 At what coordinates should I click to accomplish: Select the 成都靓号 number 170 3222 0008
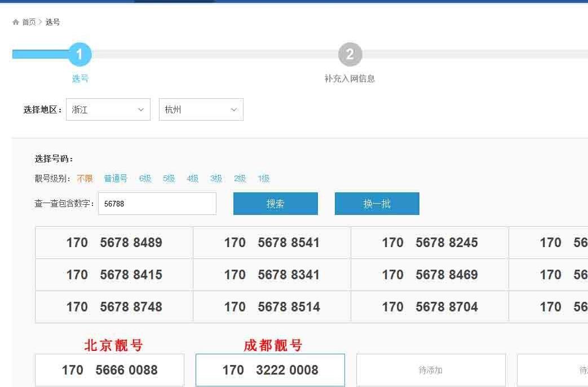pos(270,370)
